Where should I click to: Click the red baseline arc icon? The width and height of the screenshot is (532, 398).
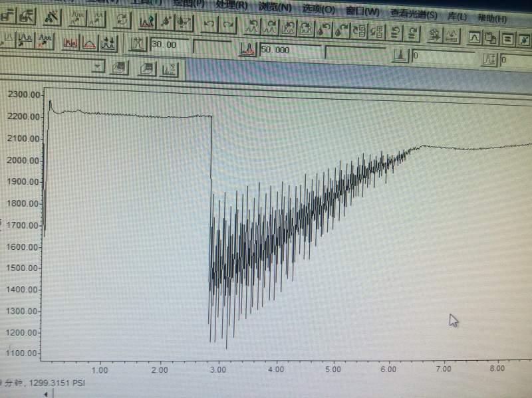[89, 43]
